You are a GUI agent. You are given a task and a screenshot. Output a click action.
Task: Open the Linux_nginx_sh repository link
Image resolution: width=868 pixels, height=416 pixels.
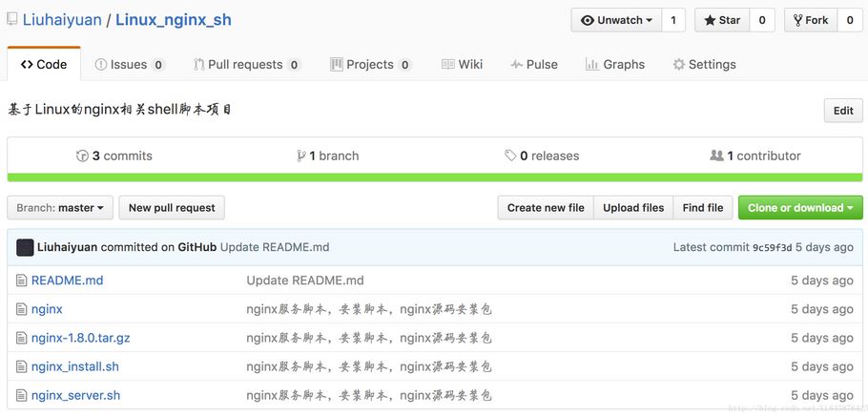tap(174, 20)
